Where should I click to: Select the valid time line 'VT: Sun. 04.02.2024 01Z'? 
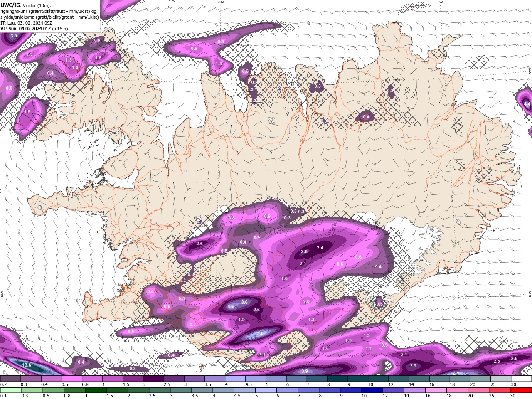click(x=26, y=29)
